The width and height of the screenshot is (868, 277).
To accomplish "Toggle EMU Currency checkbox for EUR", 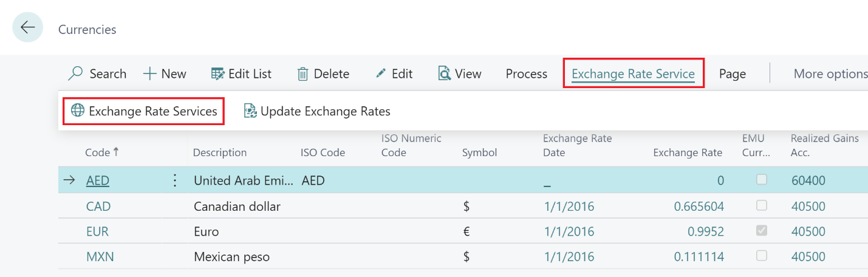I will coord(761,231).
